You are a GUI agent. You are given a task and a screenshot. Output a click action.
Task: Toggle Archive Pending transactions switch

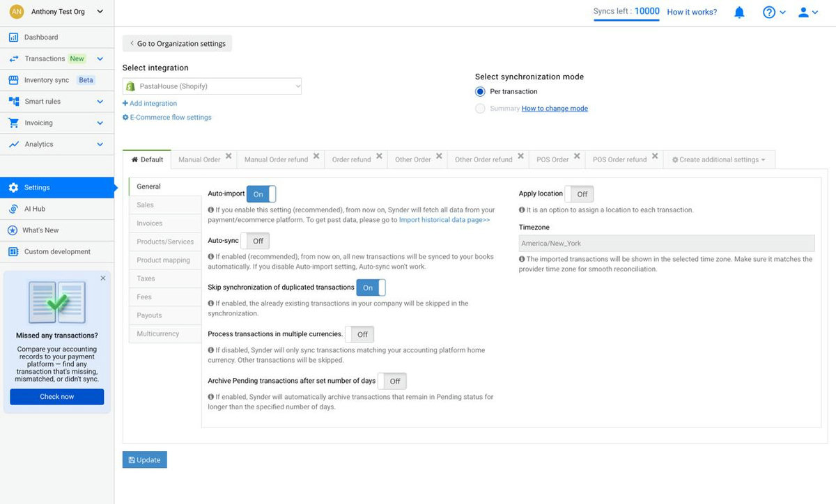click(x=392, y=381)
